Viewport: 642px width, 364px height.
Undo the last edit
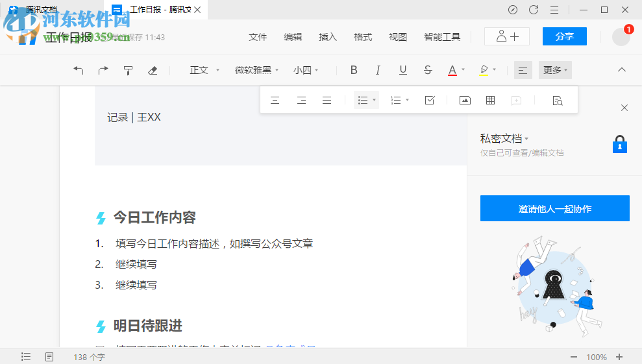(x=78, y=71)
